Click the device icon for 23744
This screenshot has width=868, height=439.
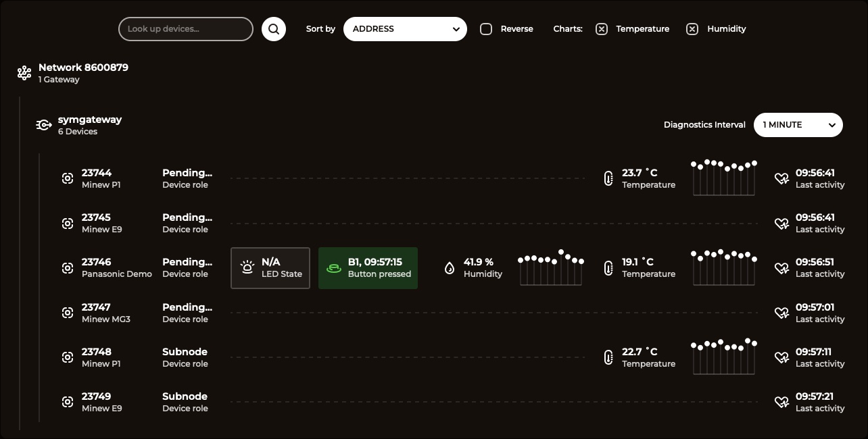coord(68,178)
